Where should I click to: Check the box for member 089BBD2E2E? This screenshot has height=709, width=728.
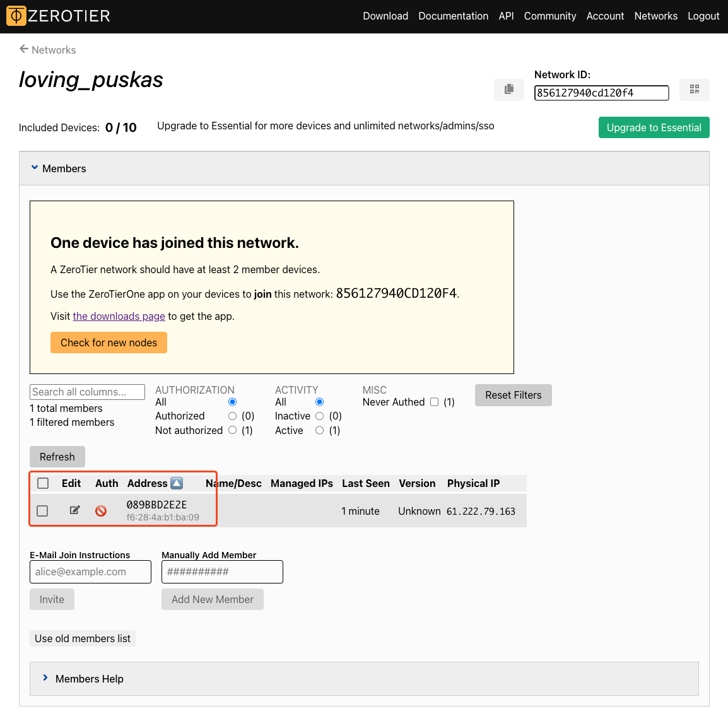click(x=42, y=511)
